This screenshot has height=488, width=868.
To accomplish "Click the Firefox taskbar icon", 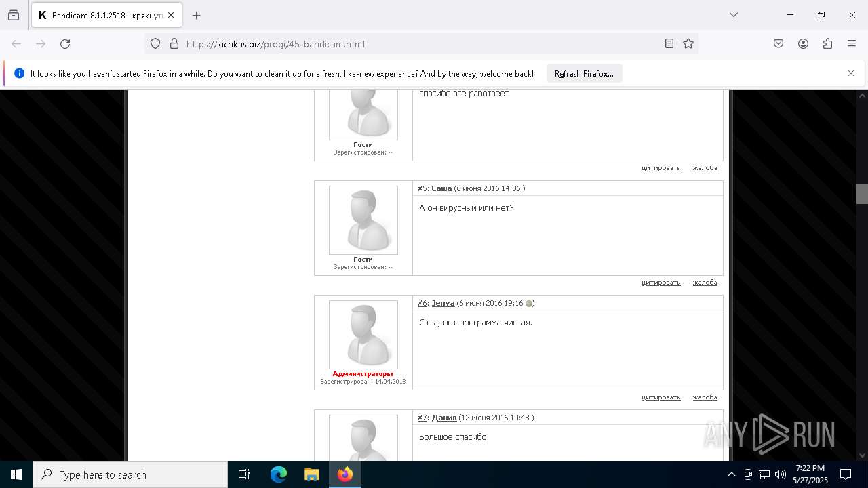I will pyautogui.click(x=344, y=474).
